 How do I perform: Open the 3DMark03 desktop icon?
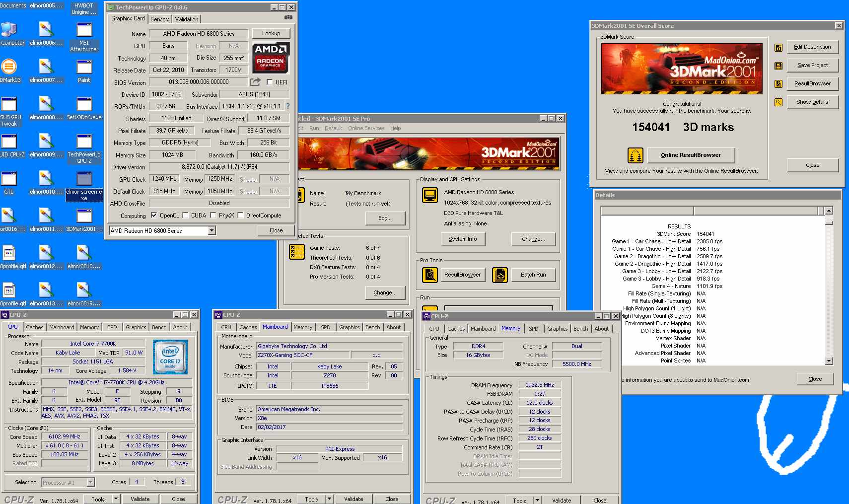[9, 71]
